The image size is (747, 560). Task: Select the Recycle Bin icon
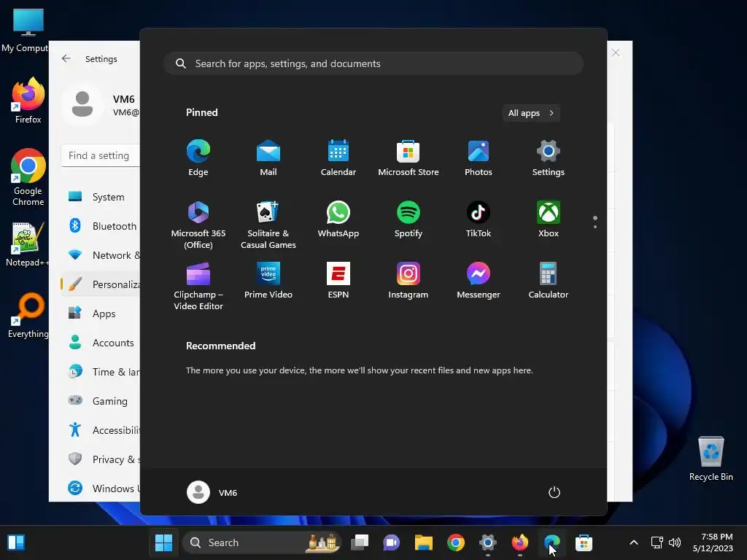711,459
